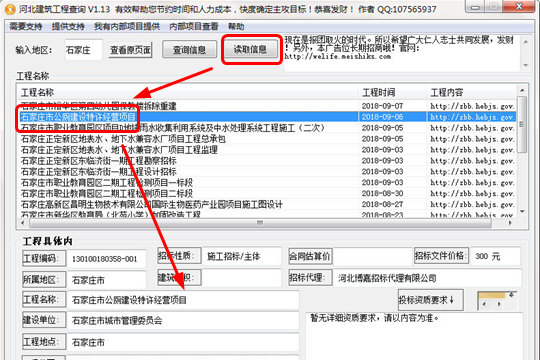
Task: Click the 工程地点 label button
Action: tap(44, 342)
